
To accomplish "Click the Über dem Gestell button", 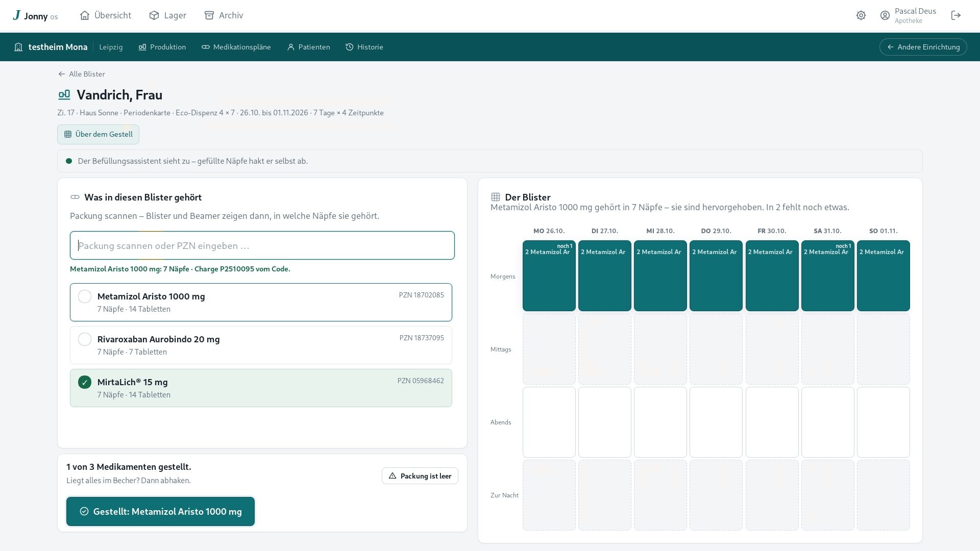I will (x=98, y=134).
